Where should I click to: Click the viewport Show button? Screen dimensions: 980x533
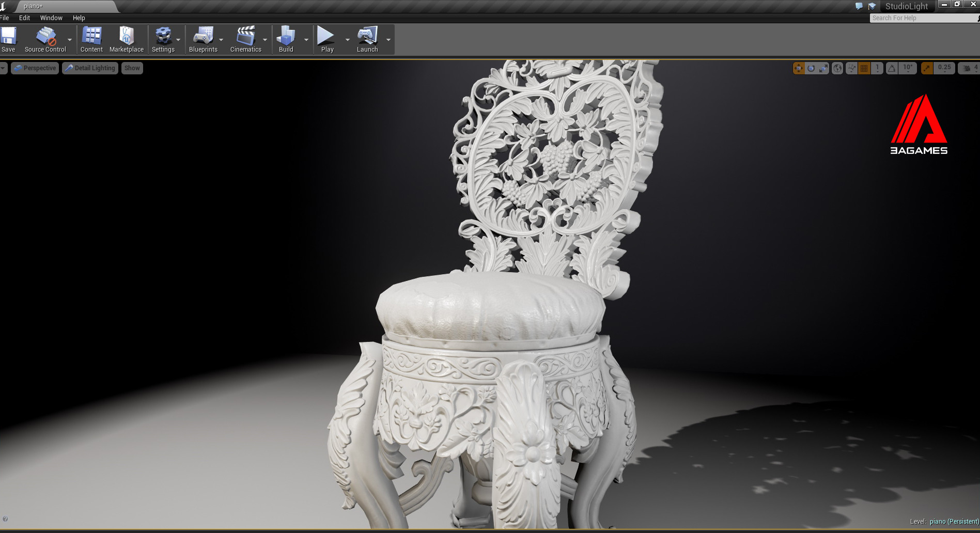(x=132, y=68)
